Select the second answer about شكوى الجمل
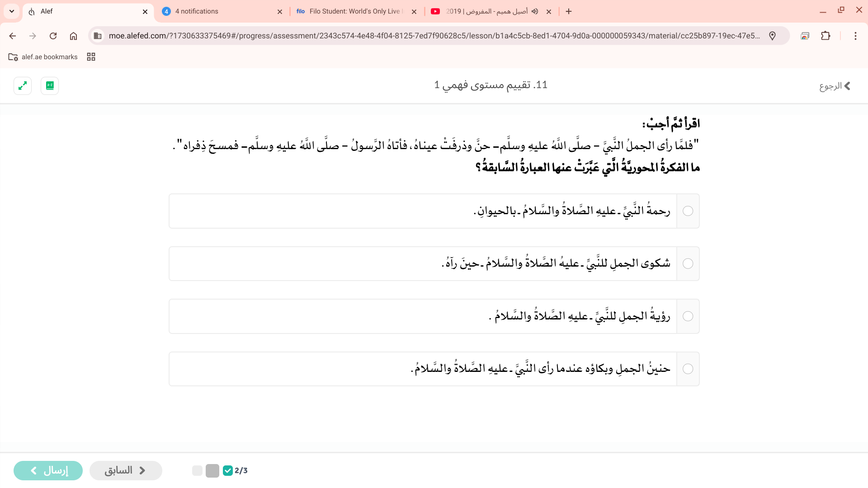Viewport: 868px width, 488px height. coord(688,264)
